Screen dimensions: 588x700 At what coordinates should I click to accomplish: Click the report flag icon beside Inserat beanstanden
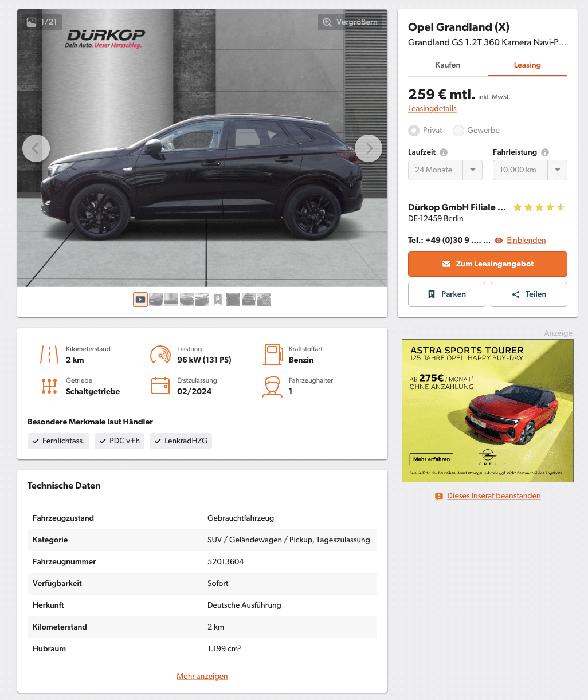coord(439,496)
